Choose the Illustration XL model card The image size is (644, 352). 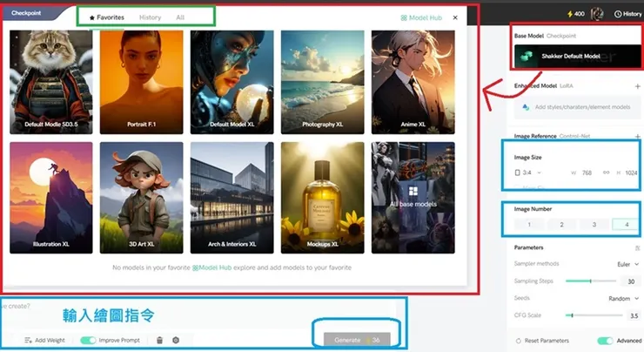(x=51, y=198)
